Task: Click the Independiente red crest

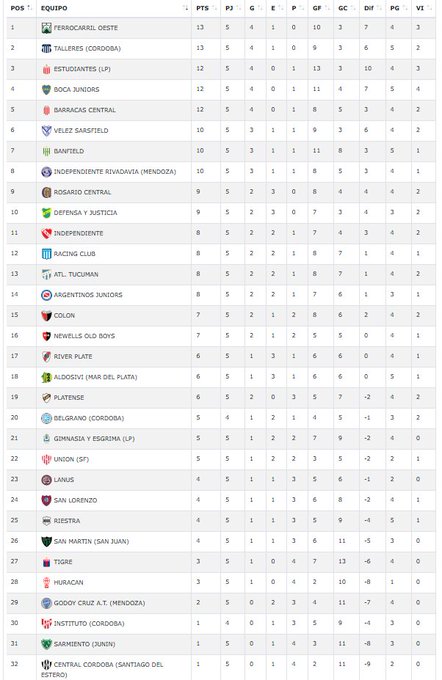Action: [x=46, y=233]
